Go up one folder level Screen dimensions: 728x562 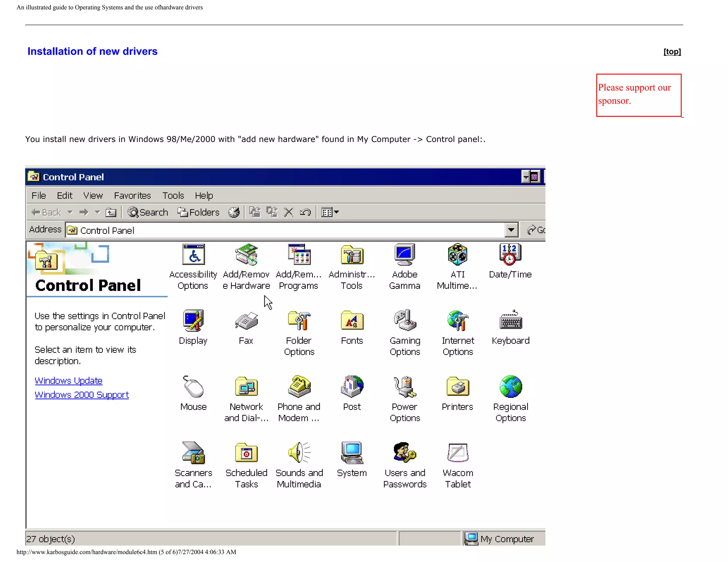coord(111,212)
